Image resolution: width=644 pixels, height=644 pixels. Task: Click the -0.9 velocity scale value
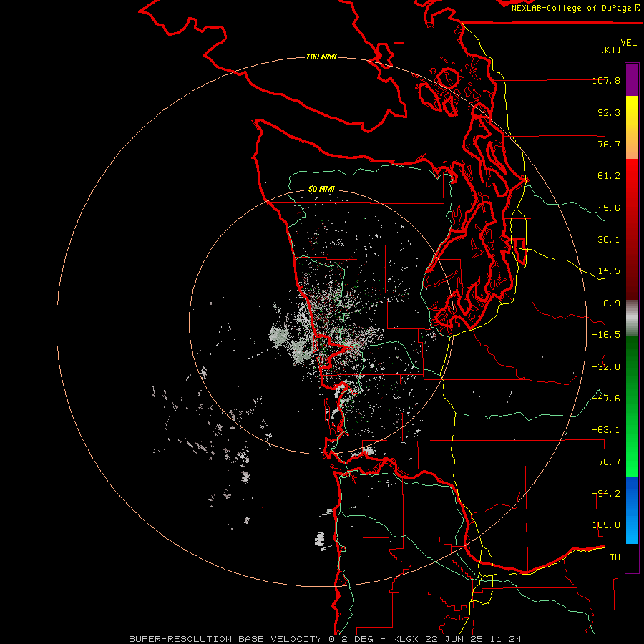click(x=609, y=303)
